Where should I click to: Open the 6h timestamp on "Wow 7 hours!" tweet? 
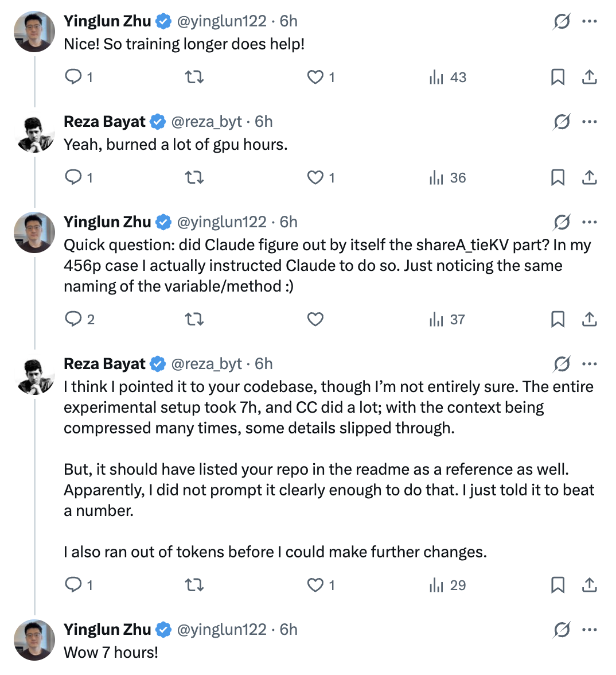(288, 630)
